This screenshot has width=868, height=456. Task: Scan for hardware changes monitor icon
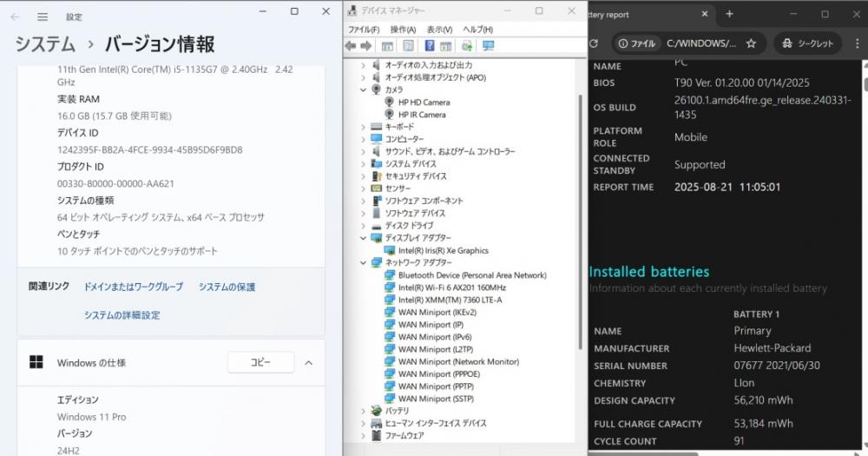point(488,46)
